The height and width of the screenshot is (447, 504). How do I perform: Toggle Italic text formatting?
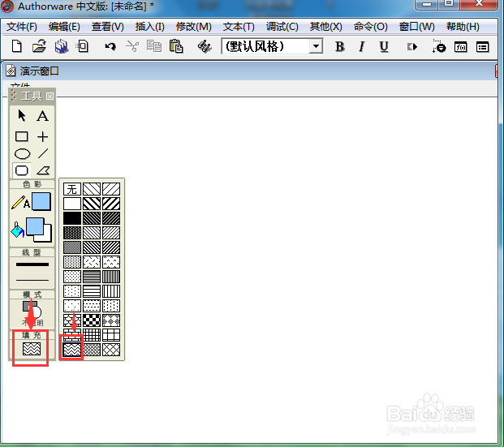(362, 47)
